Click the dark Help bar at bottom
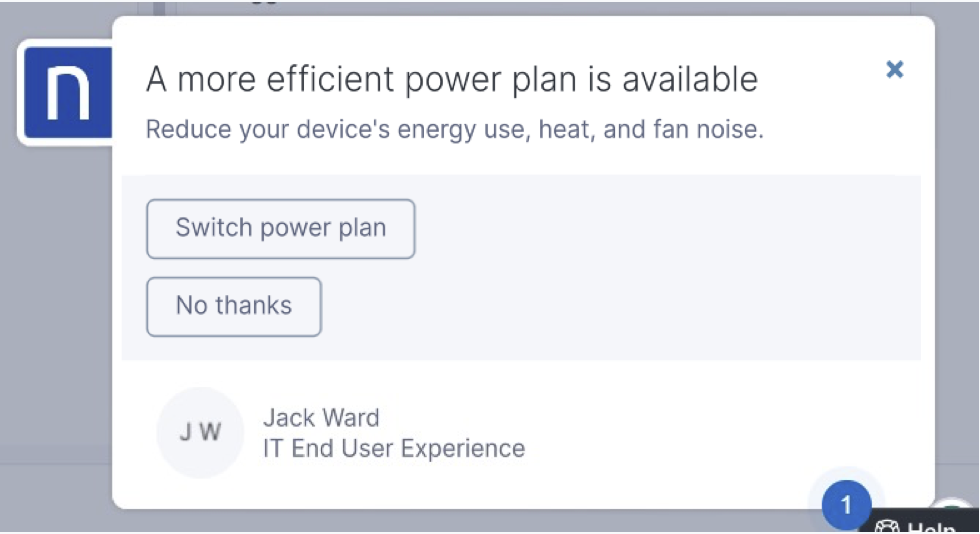This screenshot has height=534, width=980. click(928, 527)
